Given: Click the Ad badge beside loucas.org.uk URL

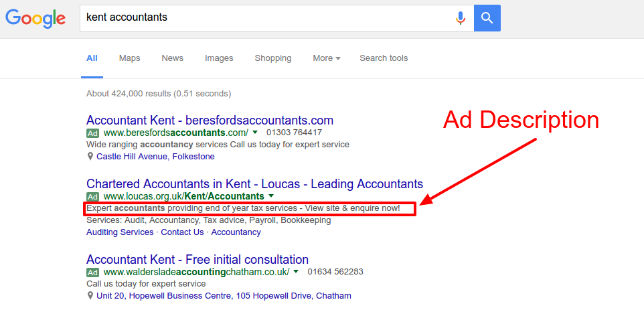Looking at the screenshot, I should click(93, 197).
